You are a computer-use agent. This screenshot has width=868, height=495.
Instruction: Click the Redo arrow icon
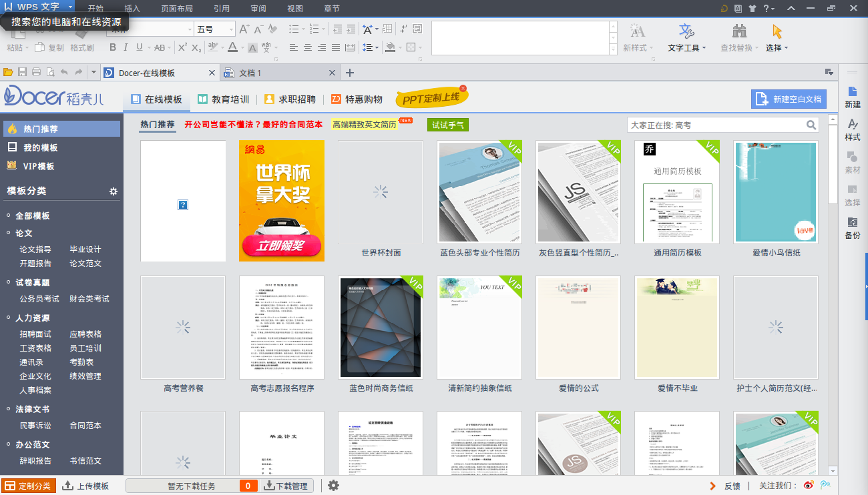79,72
